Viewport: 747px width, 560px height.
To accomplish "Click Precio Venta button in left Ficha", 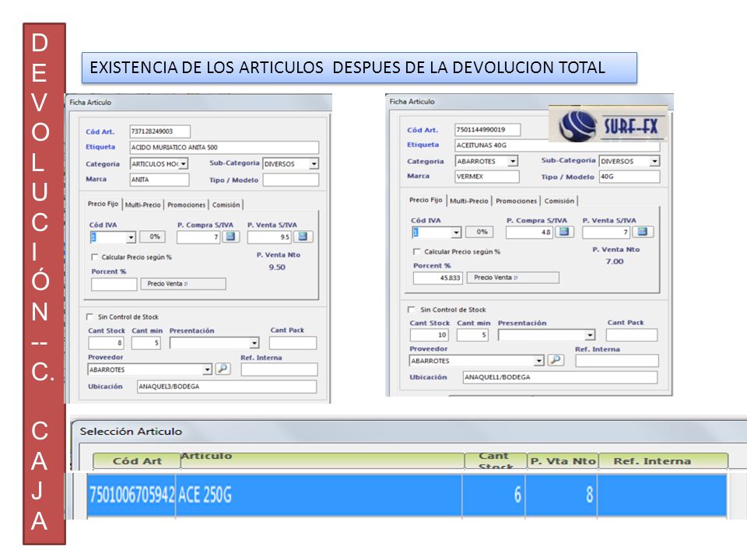I will 184,284.
